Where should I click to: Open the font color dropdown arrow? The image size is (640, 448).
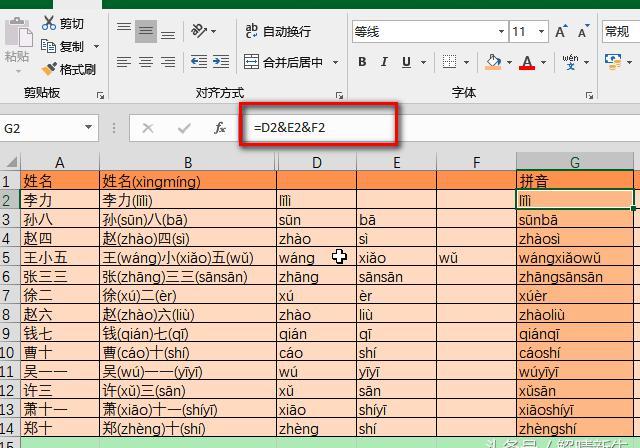click(544, 62)
